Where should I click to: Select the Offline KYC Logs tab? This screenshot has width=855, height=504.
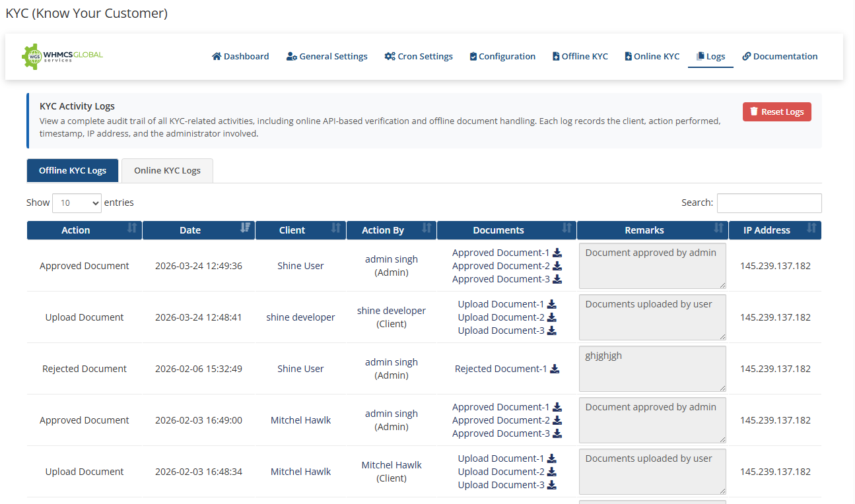click(73, 171)
